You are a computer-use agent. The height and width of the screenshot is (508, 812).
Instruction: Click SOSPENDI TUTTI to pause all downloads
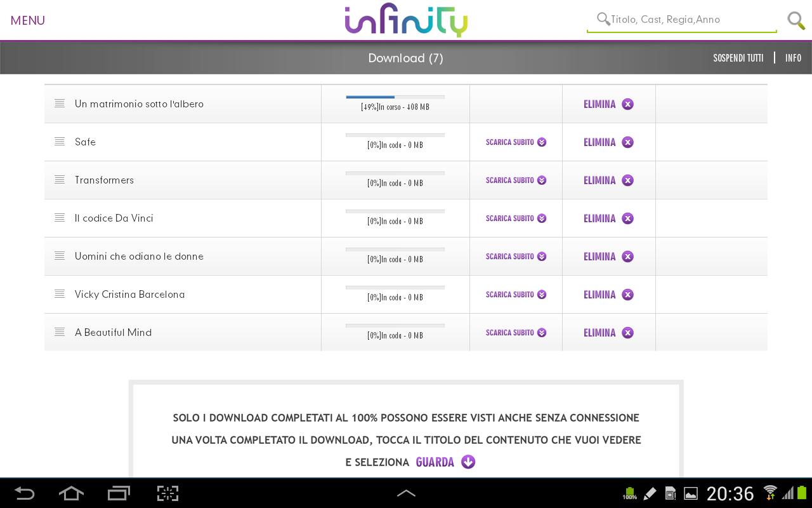click(x=738, y=57)
